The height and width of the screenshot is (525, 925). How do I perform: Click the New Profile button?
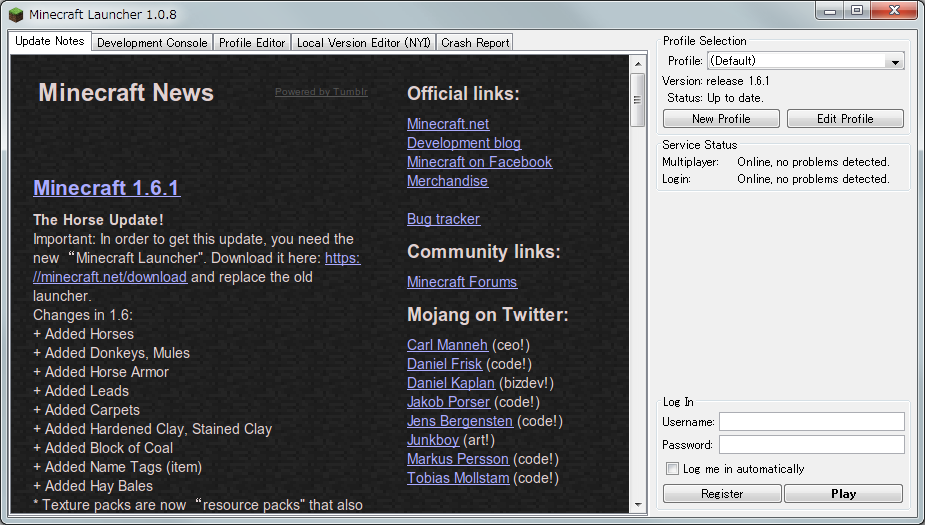pyautogui.click(x=721, y=119)
